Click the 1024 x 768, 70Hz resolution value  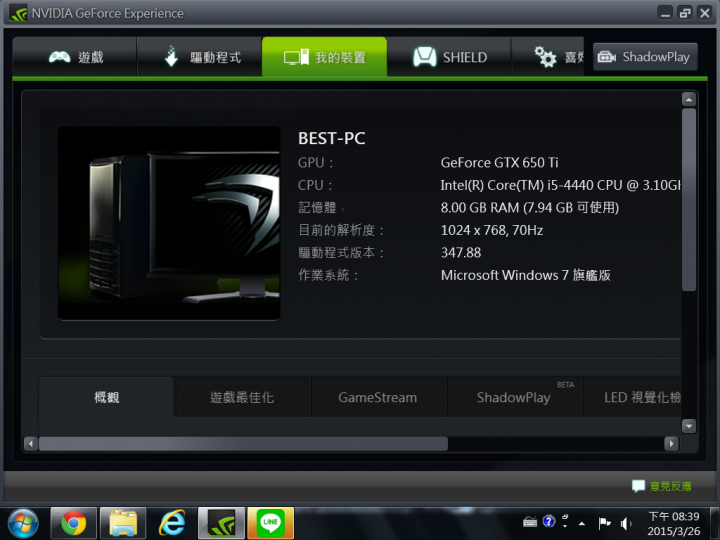492,230
